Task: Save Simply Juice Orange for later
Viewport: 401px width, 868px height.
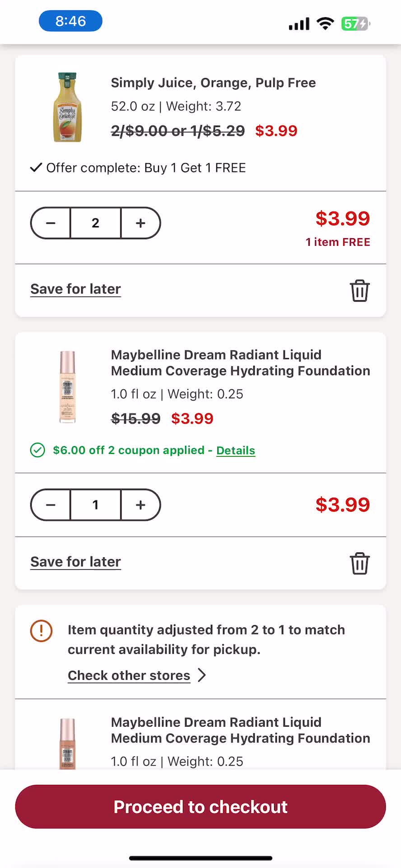Action: click(x=75, y=289)
